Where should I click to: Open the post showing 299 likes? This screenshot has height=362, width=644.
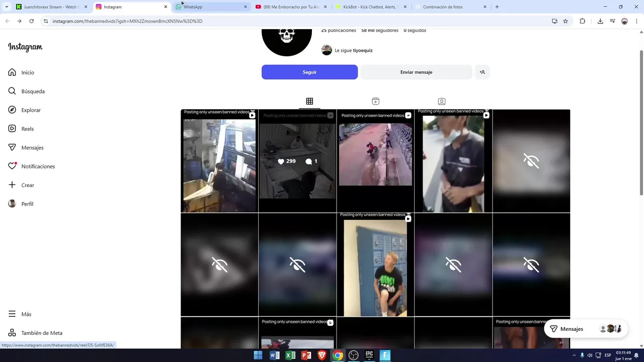(297, 161)
